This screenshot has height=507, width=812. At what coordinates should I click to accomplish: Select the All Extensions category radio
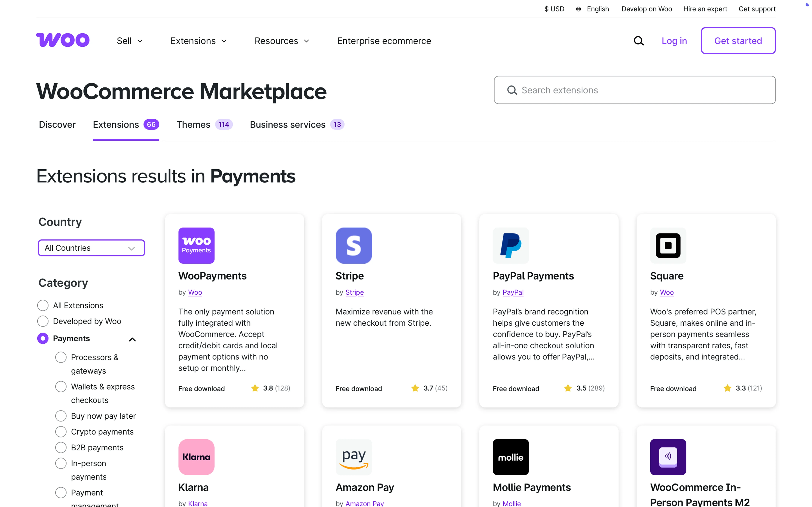pos(43,305)
